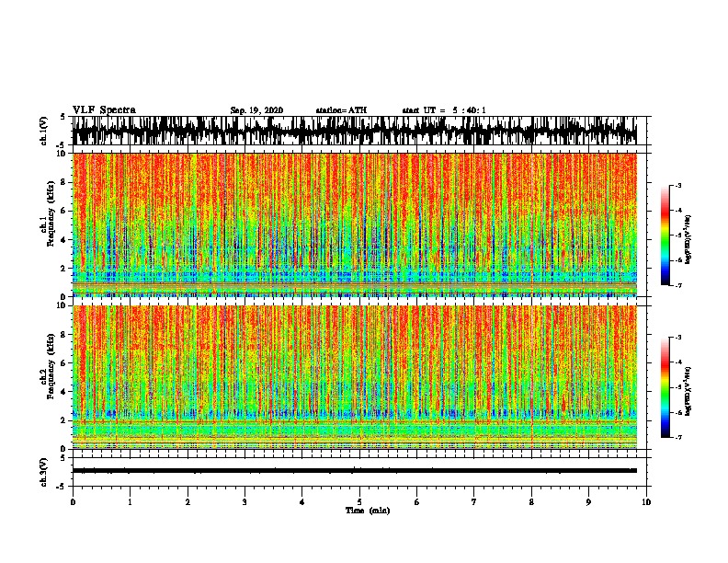Click the "ch.1(V)" axis label
The image size is (728, 563).
(43, 131)
